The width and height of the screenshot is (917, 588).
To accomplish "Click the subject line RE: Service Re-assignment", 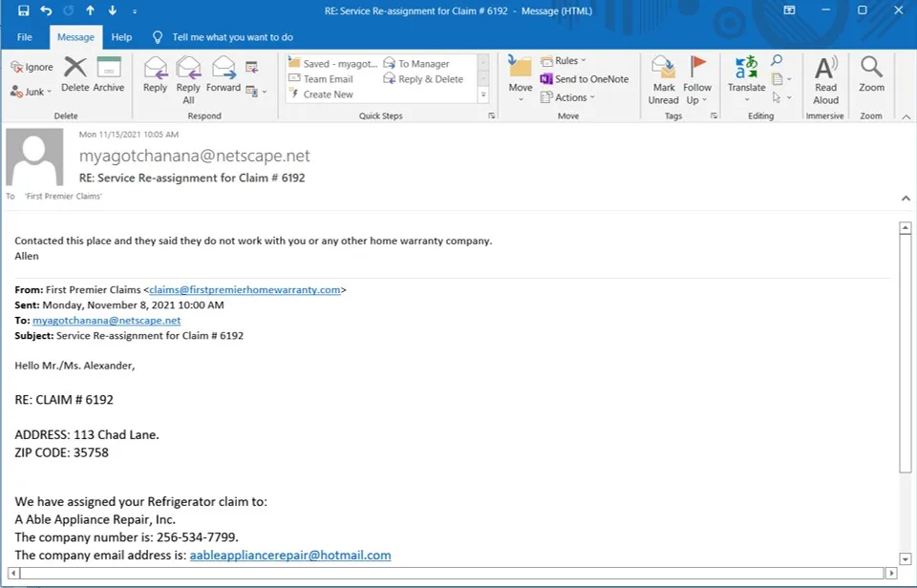I will [x=192, y=178].
